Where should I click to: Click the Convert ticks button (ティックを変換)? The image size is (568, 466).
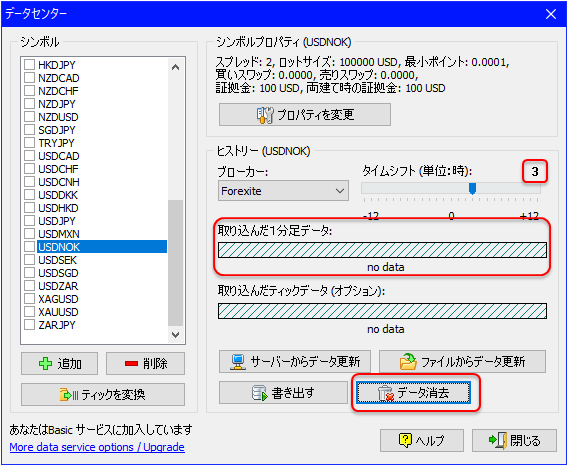coord(103,394)
